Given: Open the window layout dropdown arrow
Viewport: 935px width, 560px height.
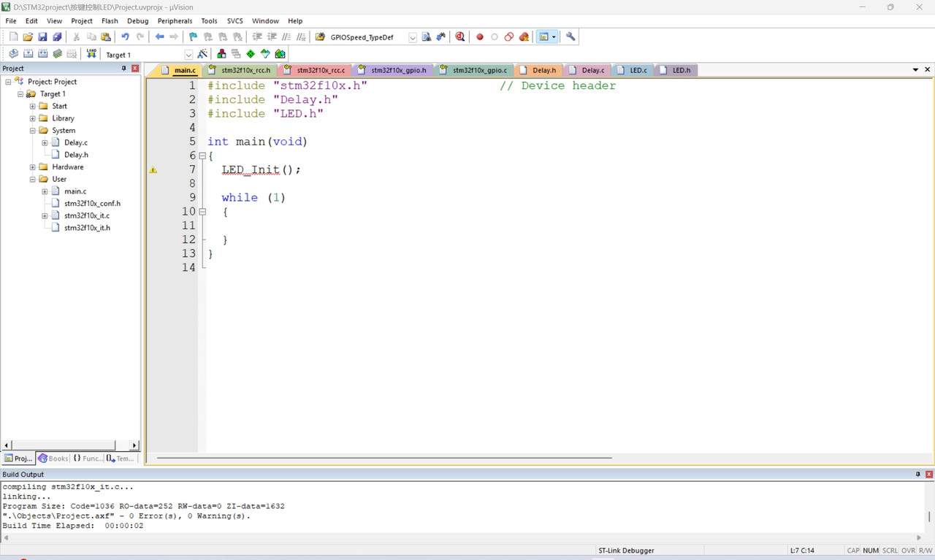Looking at the screenshot, I should 554,37.
